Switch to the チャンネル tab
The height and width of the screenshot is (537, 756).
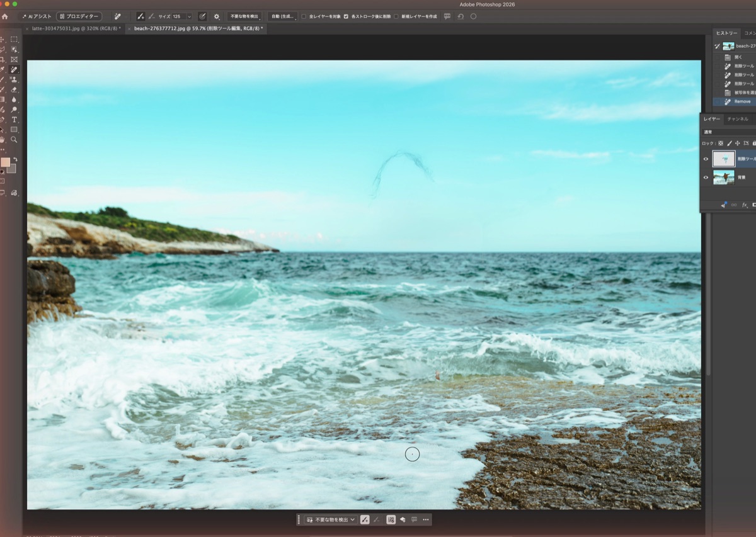point(738,119)
